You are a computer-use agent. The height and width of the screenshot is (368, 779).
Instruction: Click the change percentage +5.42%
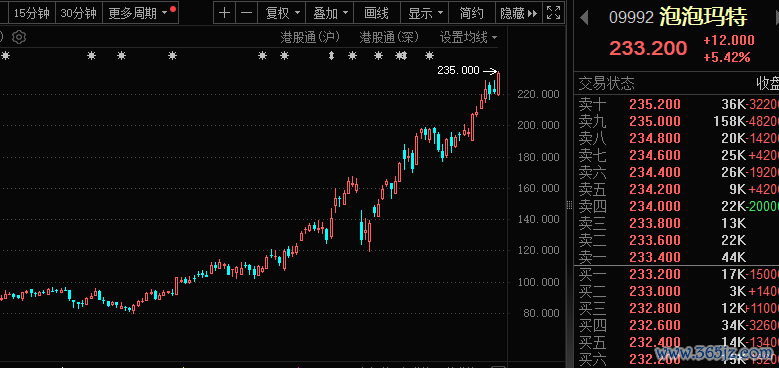click(x=726, y=58)
